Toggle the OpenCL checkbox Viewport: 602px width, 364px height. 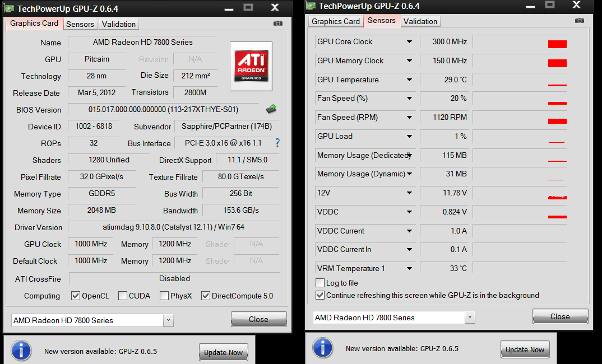pos(76,296)
